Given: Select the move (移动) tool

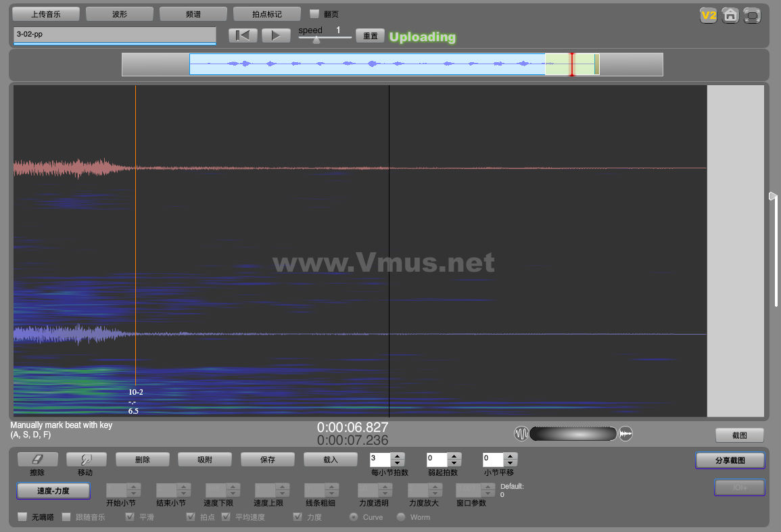Looking at the screenshot, I should (86, 460).
